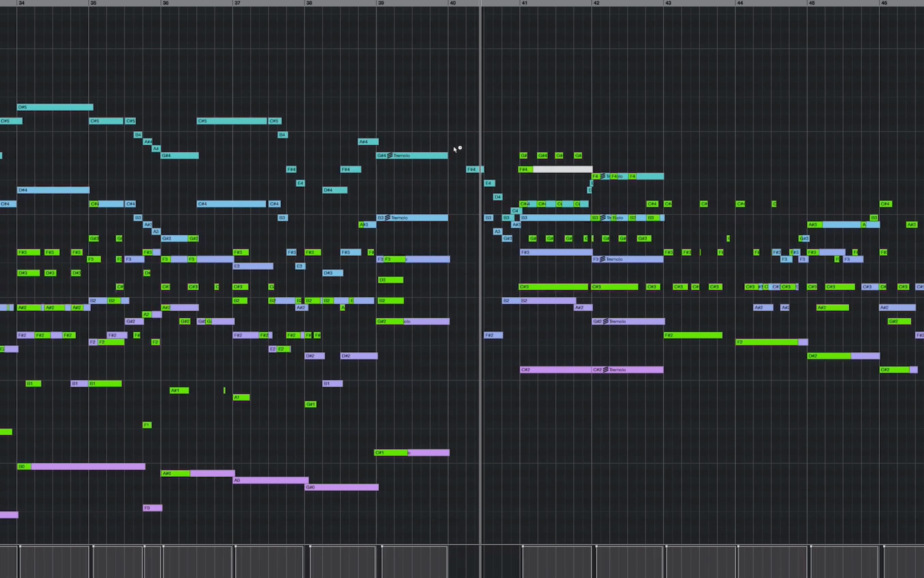Screen dimensions: 924x578
Task: Select the G#4 Tremolo note
Action: click(412, 156)
